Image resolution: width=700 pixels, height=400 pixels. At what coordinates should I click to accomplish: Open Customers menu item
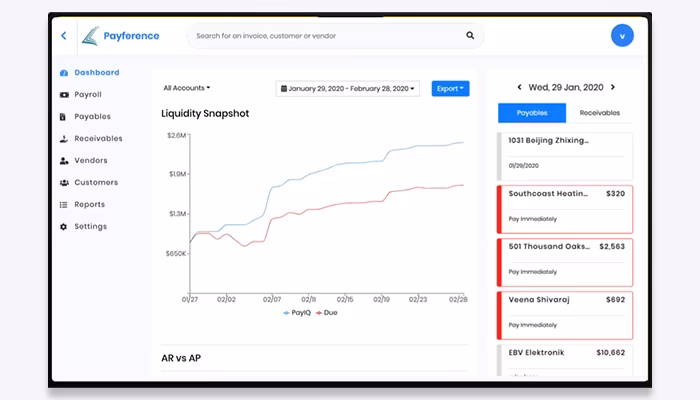click(x=96, y=182)
